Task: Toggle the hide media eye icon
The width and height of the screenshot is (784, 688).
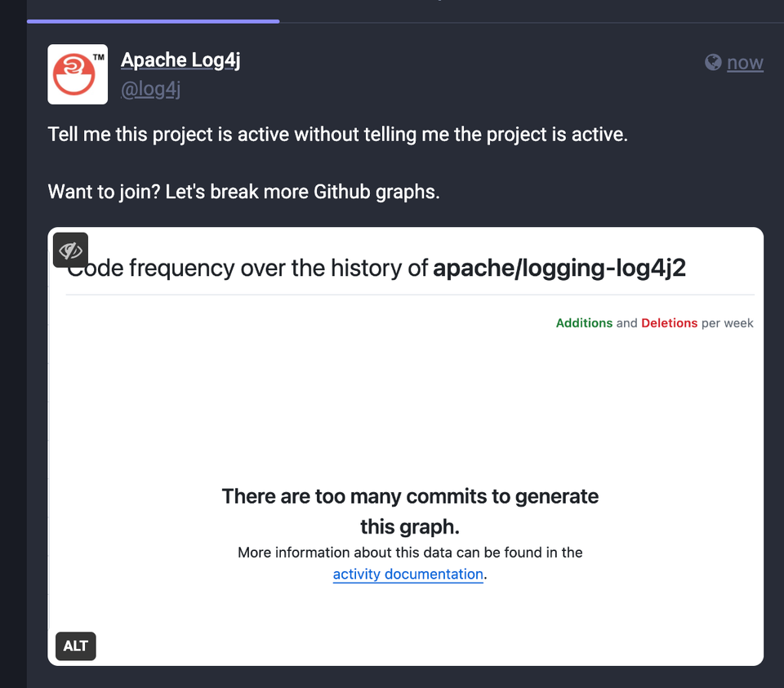Action: point(70,250)
